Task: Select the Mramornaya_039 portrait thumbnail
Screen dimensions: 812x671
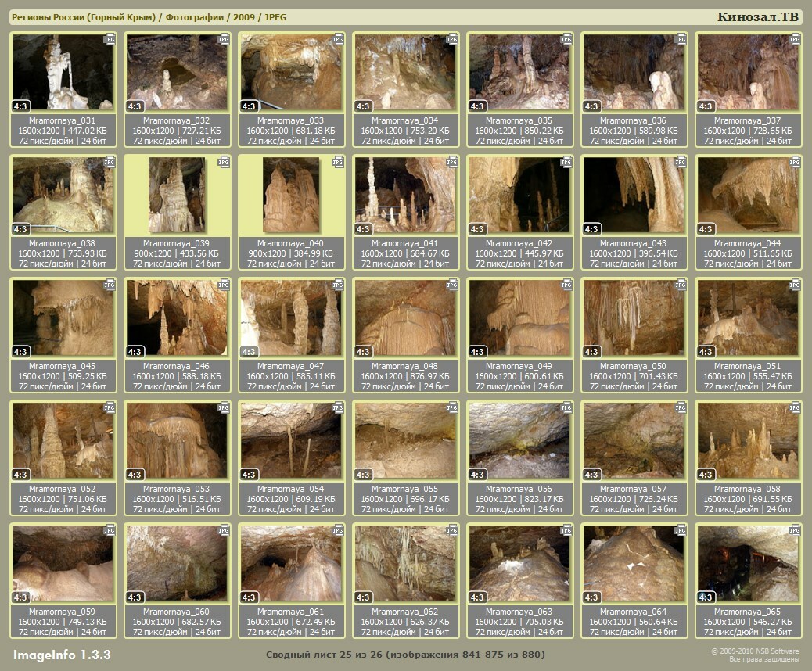Action: (x=177, y=195)
